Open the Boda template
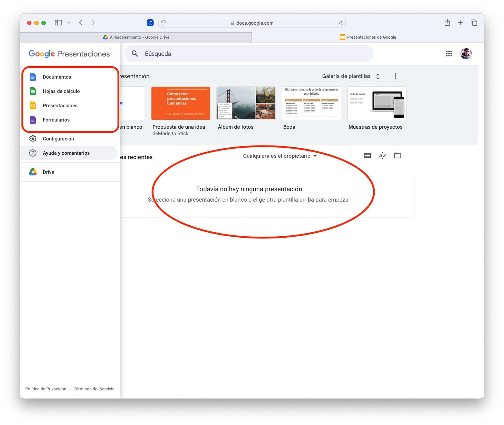The width and height of the screenshot is (504, 425). coord(311,103)
